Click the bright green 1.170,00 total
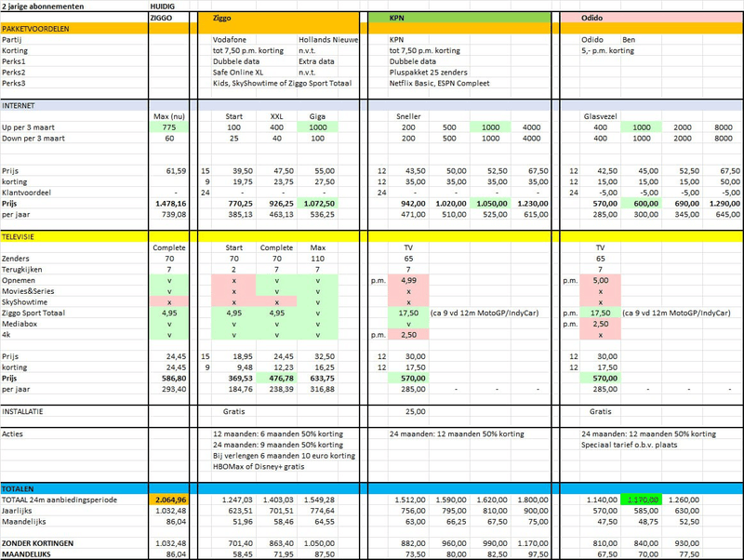This screenshot has width=744, height=560. 642,500
